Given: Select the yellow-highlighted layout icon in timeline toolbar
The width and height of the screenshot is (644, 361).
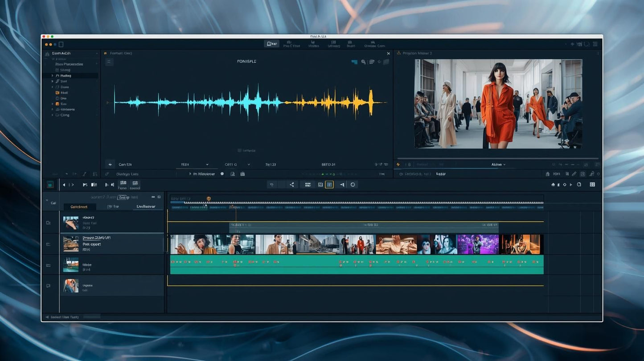Looking at the screenshot, I should click(329, 184).
